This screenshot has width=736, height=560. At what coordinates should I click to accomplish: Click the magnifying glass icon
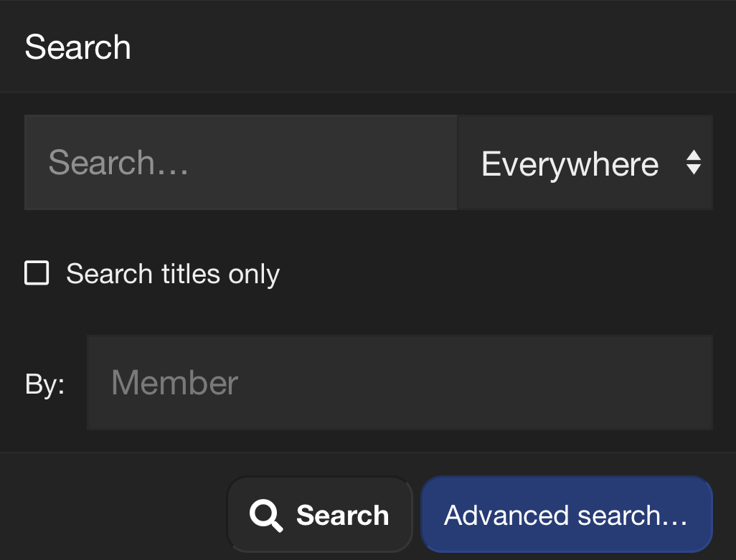coord(266,516)
